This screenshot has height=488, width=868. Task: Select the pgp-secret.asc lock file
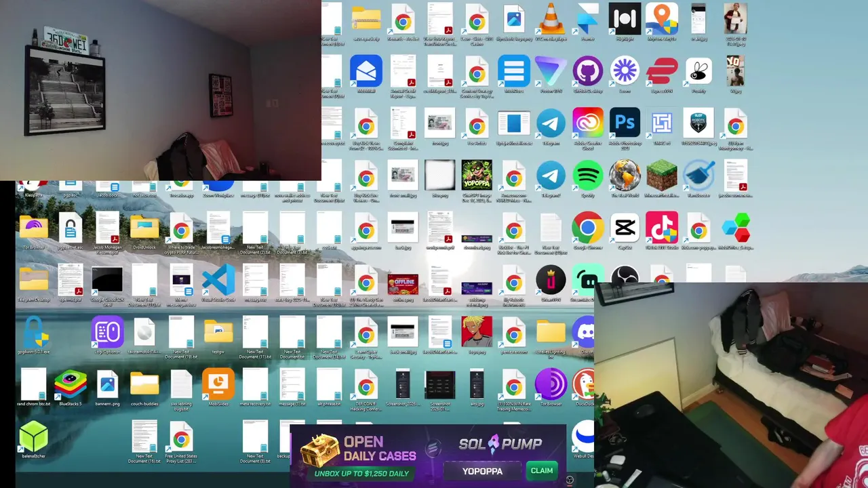click(x=71, y=228)
